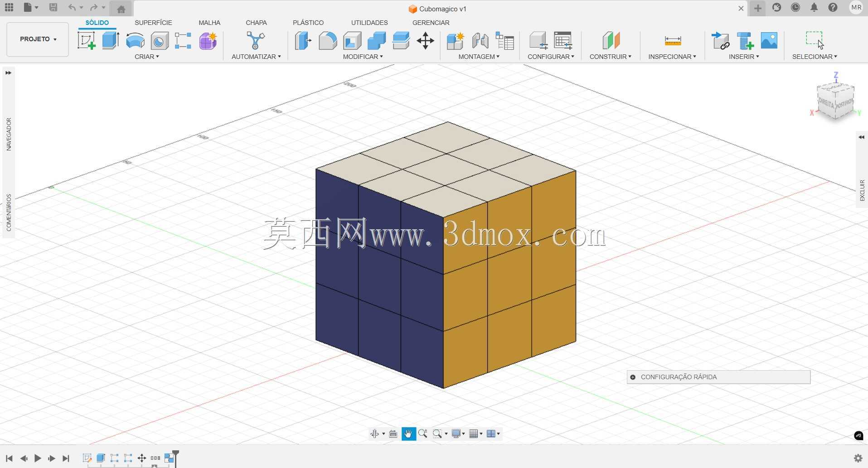Click the Construct plane icon

611,41
